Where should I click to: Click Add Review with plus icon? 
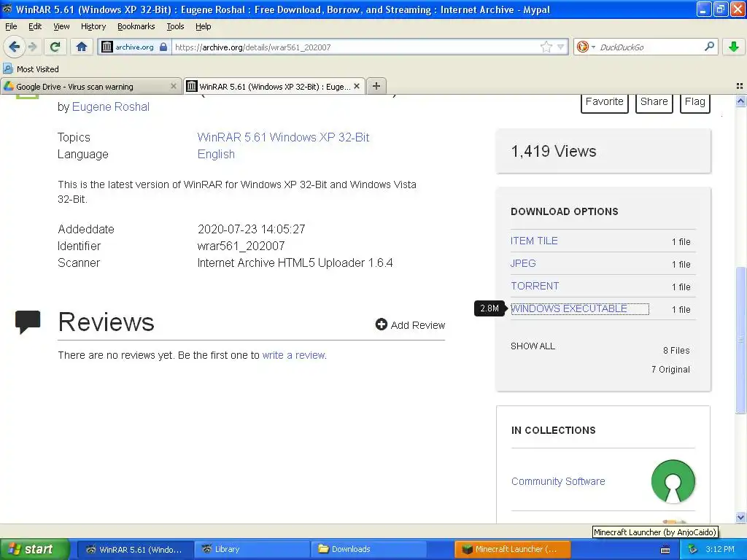[x=410, y=324]
